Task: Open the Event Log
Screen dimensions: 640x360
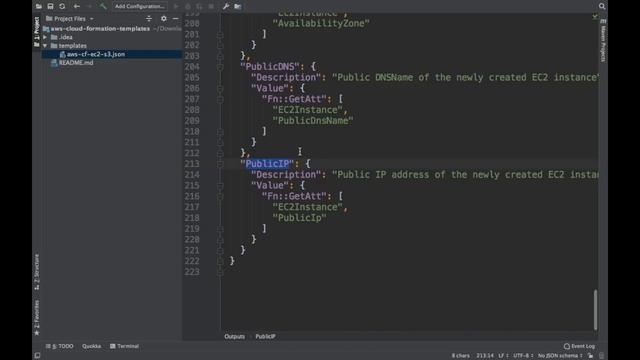Action: [579, 346]
